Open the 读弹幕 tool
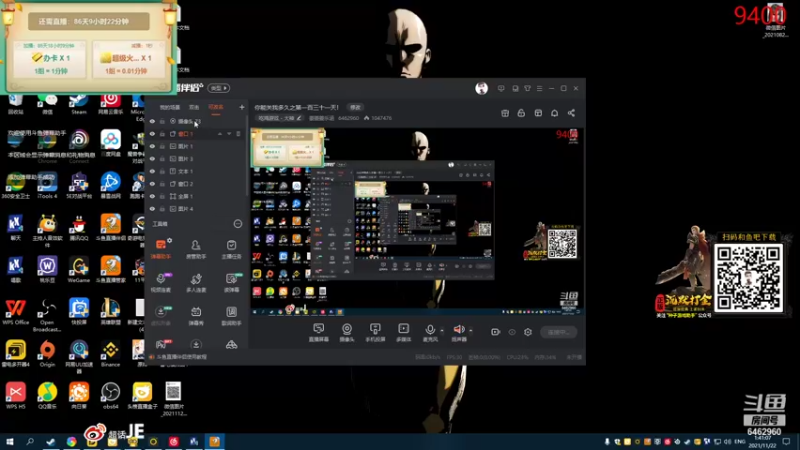 coord(231,282)
